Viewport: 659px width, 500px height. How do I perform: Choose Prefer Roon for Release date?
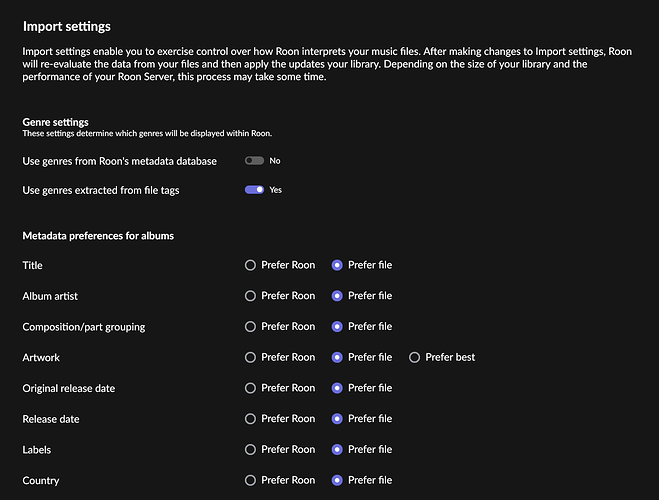(x=250, y=419)
